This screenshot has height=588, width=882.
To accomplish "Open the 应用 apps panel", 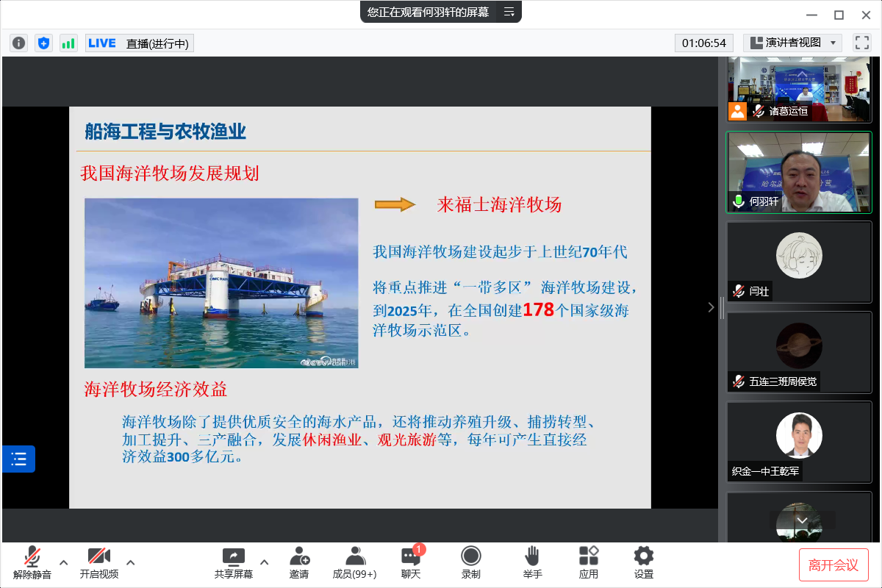I will pyautogui.click(x=589, y=562).
